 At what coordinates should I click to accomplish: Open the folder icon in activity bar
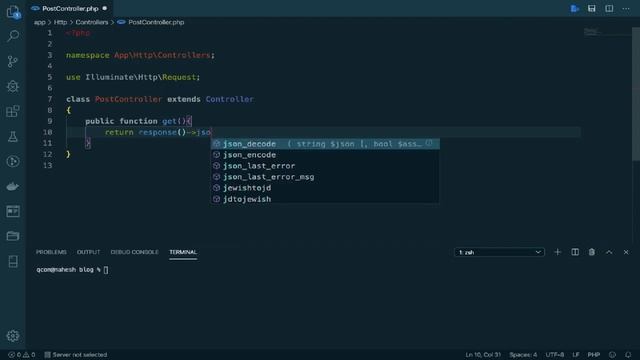[x=13, y=236]
